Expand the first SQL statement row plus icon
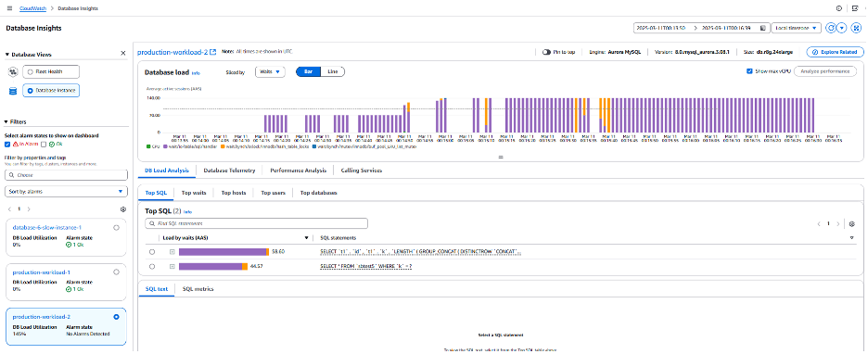 click(172, 252)
